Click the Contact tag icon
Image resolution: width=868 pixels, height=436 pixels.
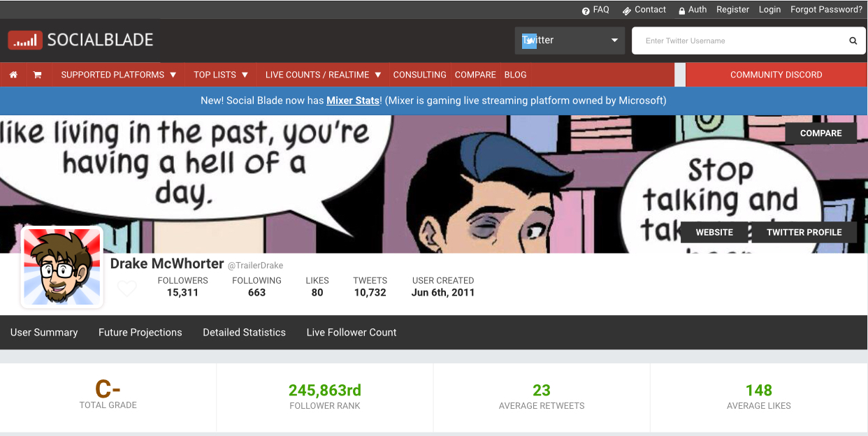click(627, 10)
